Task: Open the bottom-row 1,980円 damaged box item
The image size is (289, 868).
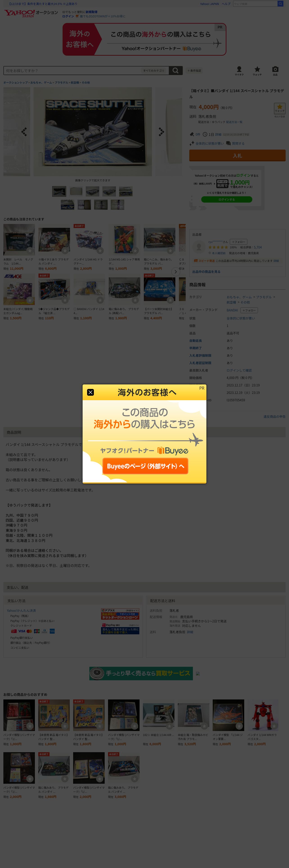Action: (54, 768)
